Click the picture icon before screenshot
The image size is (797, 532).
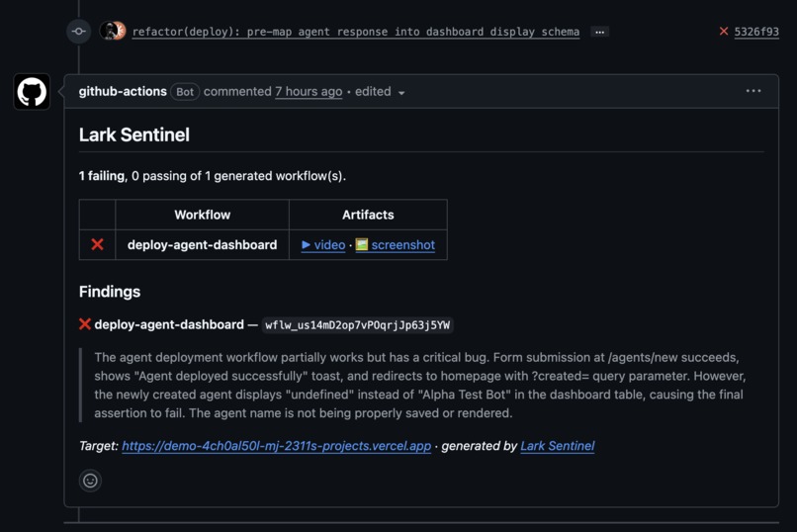point(361,244)
